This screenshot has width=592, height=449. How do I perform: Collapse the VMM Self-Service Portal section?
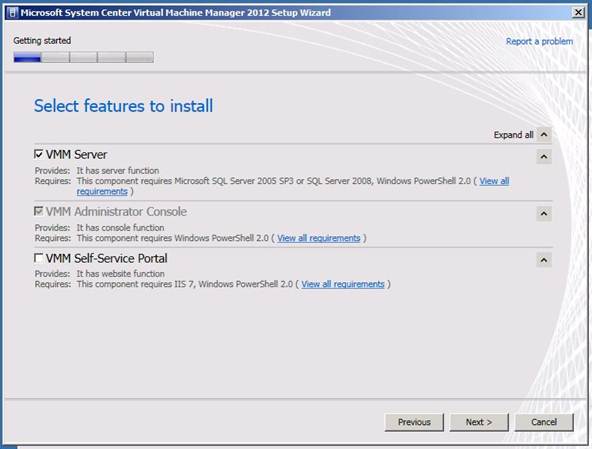click(x=544, y=260)
